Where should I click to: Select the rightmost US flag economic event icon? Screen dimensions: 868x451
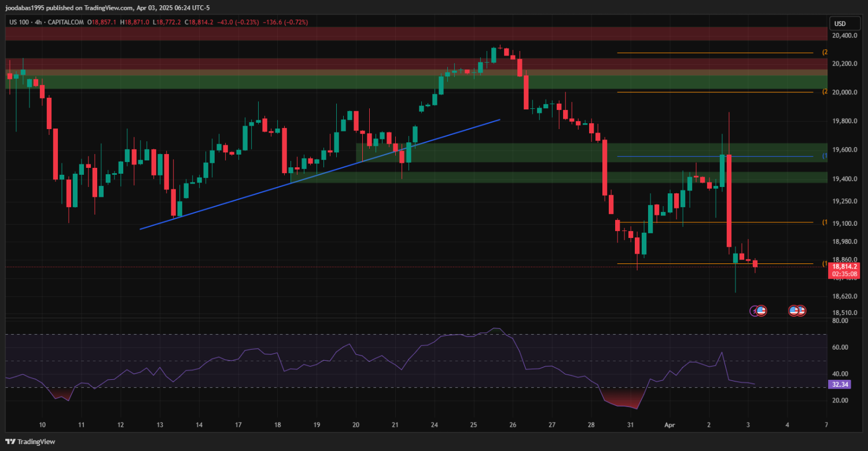801,311
